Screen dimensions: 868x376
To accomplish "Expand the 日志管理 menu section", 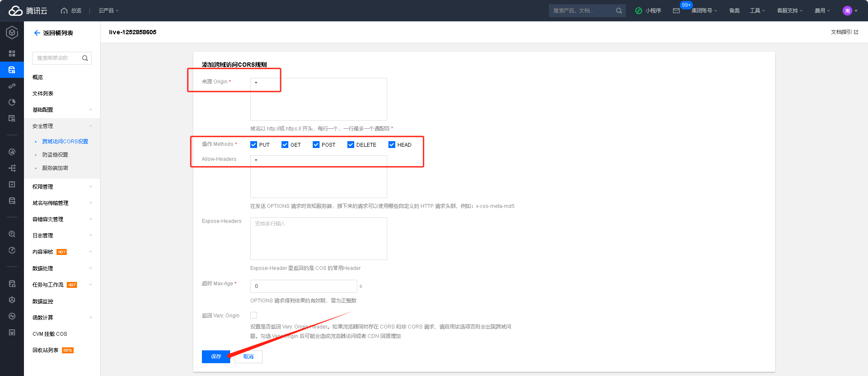I will tap(62, 236).
